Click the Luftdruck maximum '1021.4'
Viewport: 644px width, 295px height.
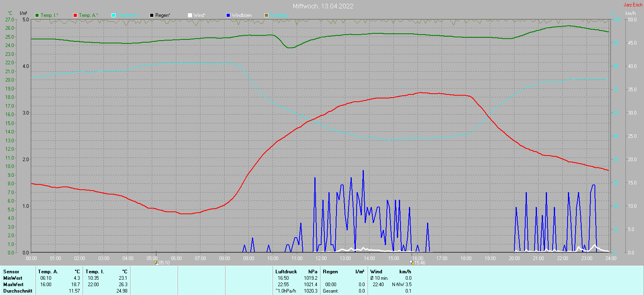pos(311,285)
